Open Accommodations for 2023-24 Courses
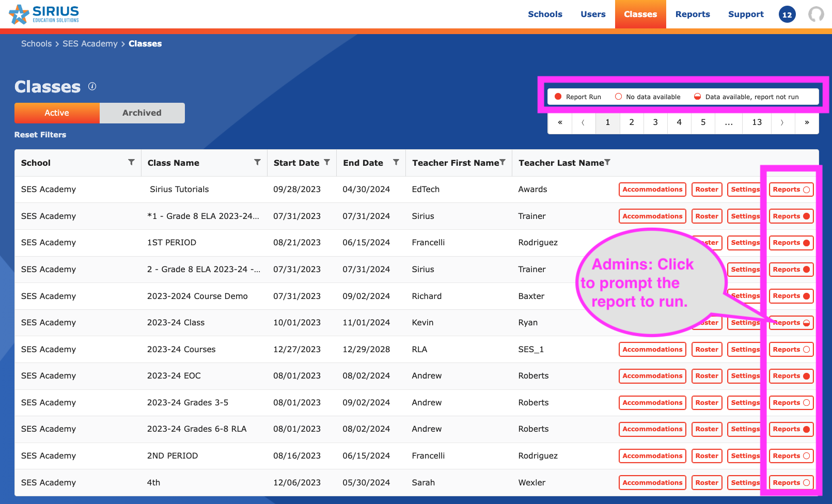 [x=652, y=350]
